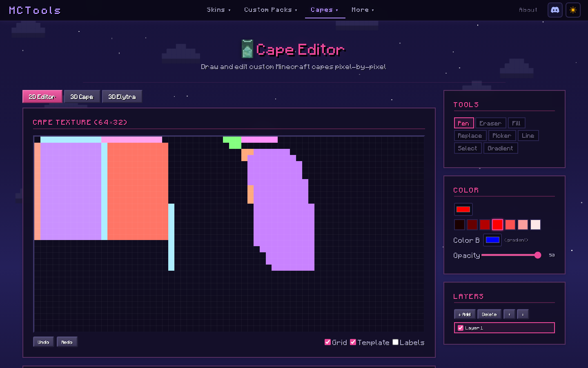
Task: Select the Pen tool
Action: tap(463, 123)
